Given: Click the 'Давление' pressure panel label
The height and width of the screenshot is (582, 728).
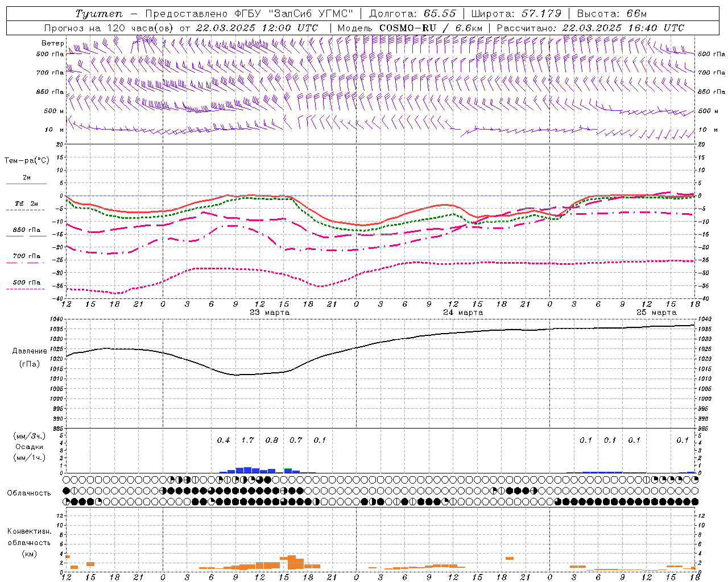Looking at the screenshot, I should click(x=28, y=351).
